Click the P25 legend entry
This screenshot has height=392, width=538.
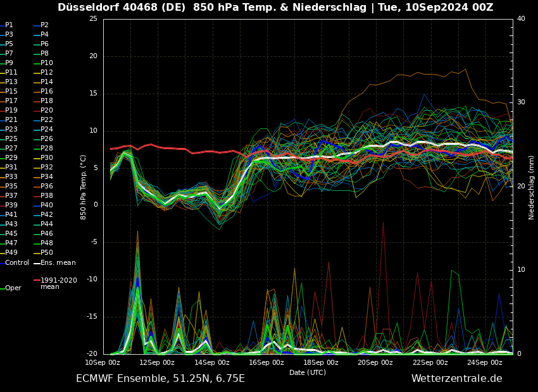click(x=11, y=139)
